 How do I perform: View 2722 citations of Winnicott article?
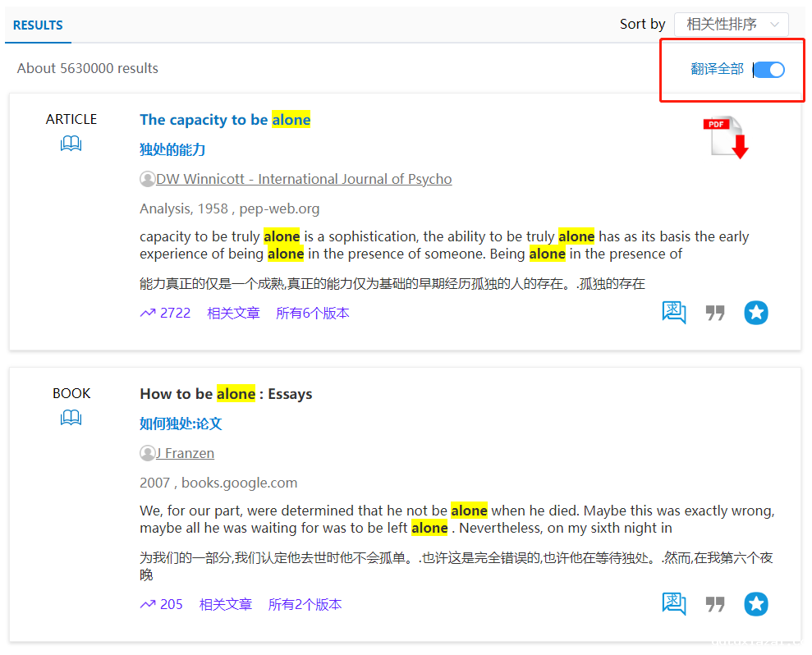coord(166,313)
